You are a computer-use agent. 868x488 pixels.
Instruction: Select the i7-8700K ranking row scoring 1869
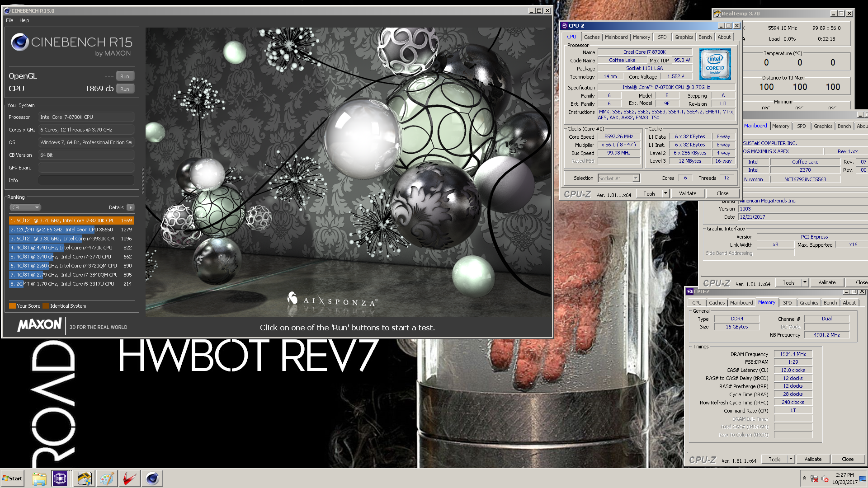(71, 221)
